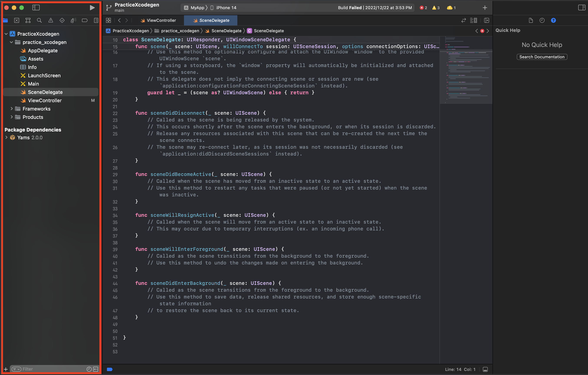588x375 pixels.
Task: Toggle the bottom debug area
Action: 485,369
